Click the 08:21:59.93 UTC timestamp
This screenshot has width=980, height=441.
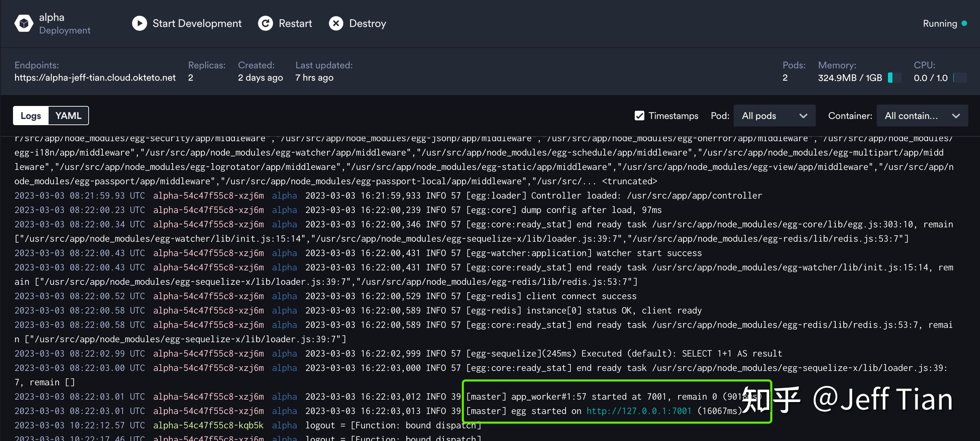click(x=79, y=196)
